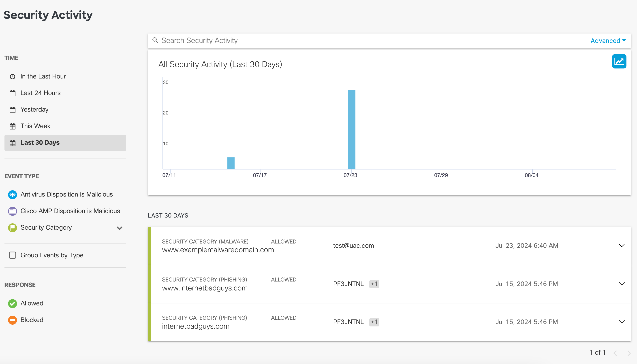Open the Advanced search dropdown
This screenshot has height=364, width=637.
[x=608, y=40]
